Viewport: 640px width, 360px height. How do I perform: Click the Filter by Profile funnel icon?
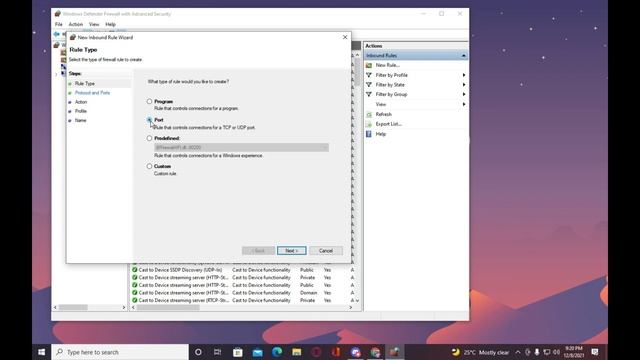pos(369,75)
